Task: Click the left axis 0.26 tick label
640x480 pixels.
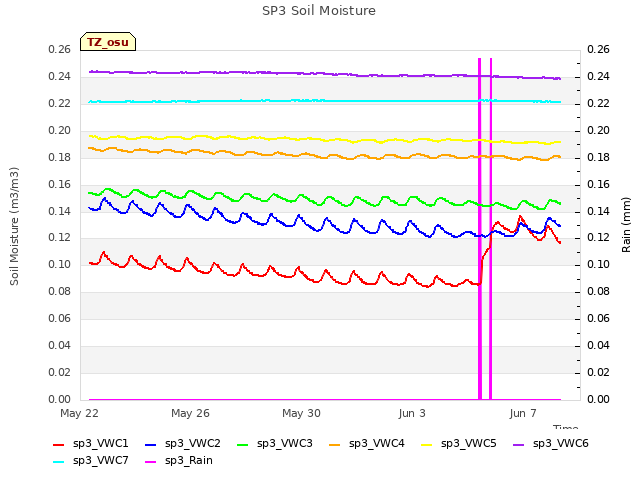Action: [x=60, y=50]
